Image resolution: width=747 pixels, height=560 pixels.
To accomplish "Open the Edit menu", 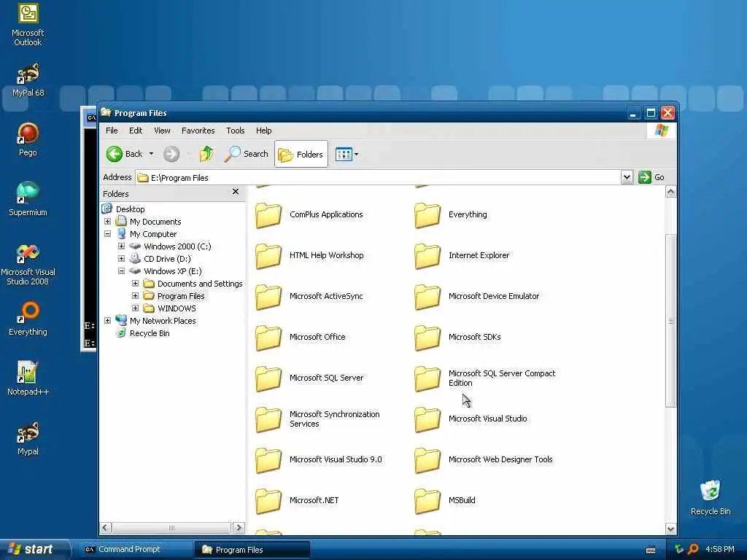I will coord(136,131).
